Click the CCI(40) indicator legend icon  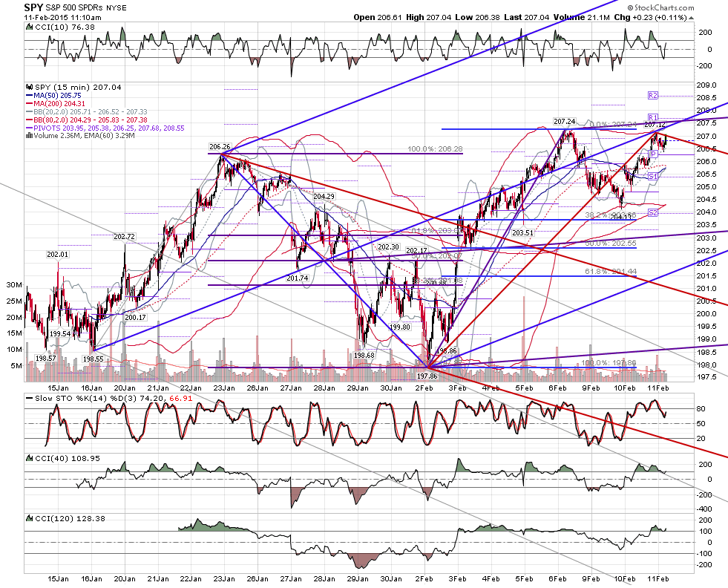click(x=30, y=458)
